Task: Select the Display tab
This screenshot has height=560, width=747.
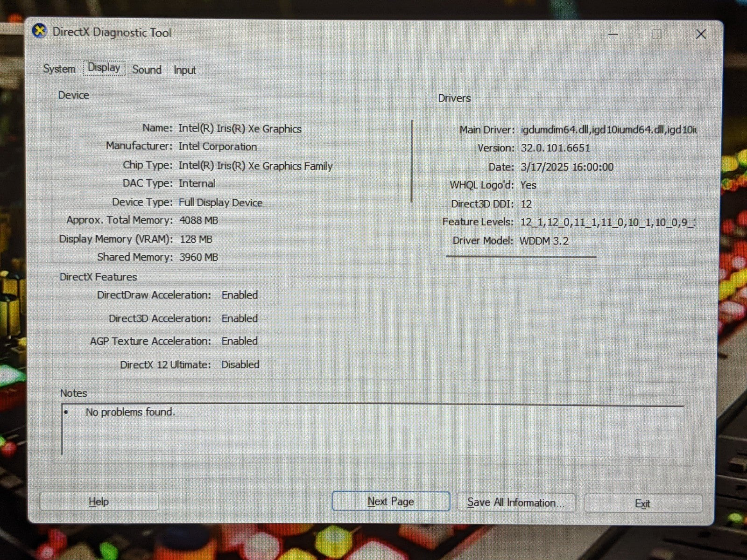Action: pos(104,68)
